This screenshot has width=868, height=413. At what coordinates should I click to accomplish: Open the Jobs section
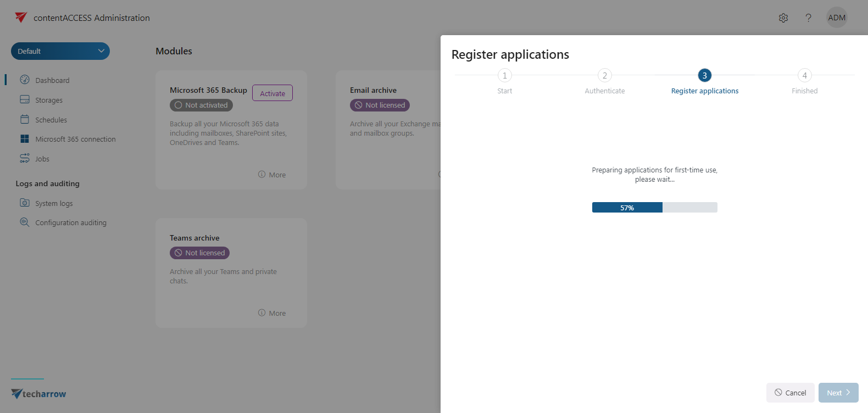42,158
